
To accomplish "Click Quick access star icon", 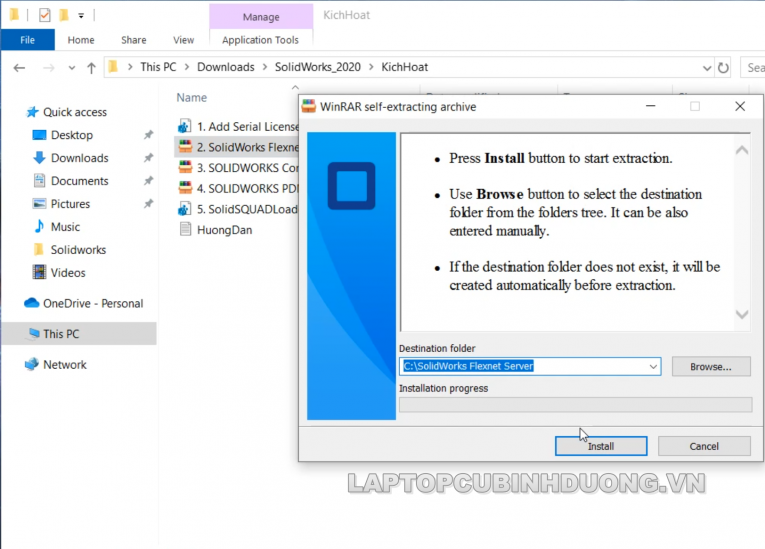I will point(32,112).
